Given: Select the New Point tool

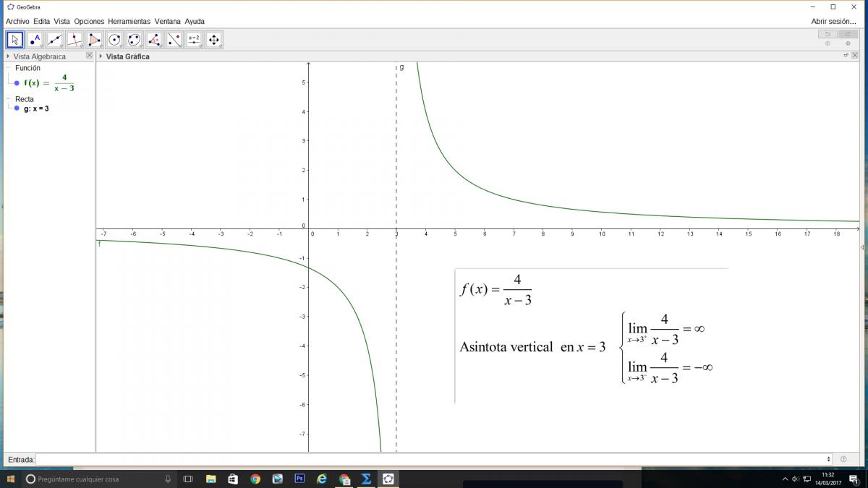Looking at the screenshot, I should coord(35,40).
